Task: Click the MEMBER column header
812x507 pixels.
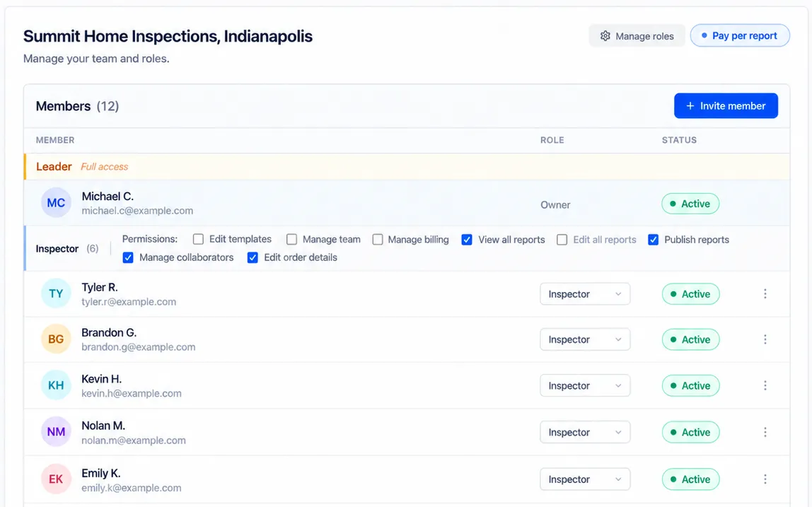Action: (x=55, y=140)
